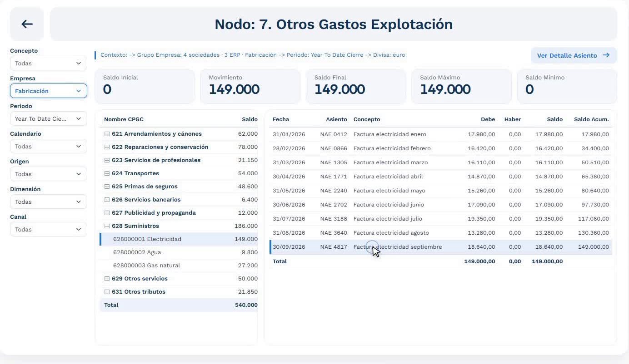Collapse 628 Suministros minus icon
Viewport: 629px width, 364px height.
(x=107, y=226)
